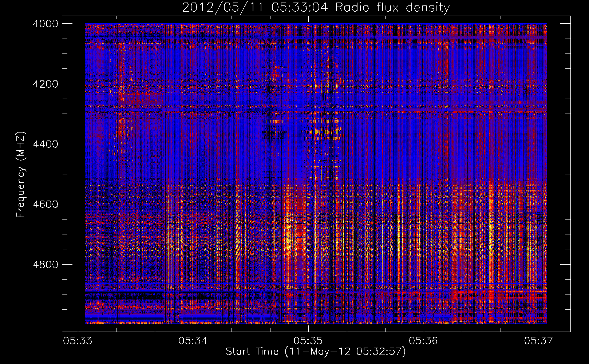This screenshot has width=589, height=364.
Task: Click the 4000 frequency tick label
Action: click(x=46, y=24)
